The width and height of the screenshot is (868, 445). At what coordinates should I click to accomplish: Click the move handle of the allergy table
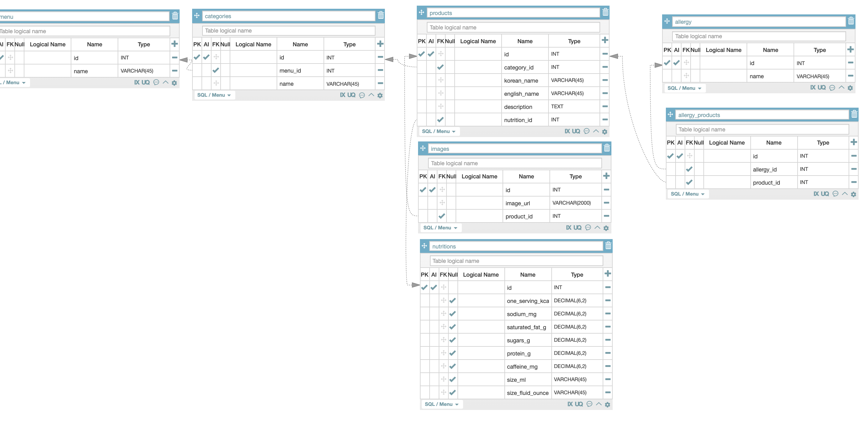(667, 21)
